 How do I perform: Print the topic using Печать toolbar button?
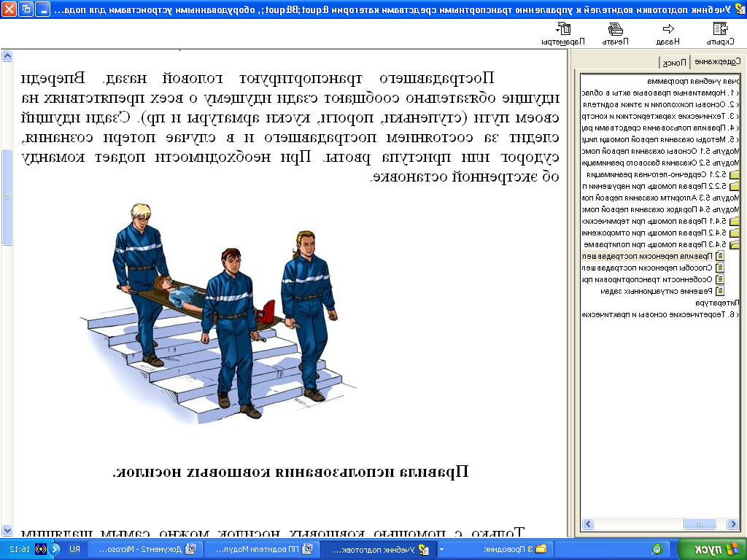(616, 34)
